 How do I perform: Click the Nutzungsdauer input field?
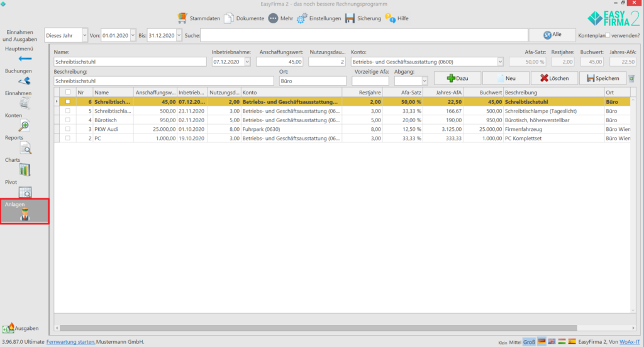click(327, 62)
